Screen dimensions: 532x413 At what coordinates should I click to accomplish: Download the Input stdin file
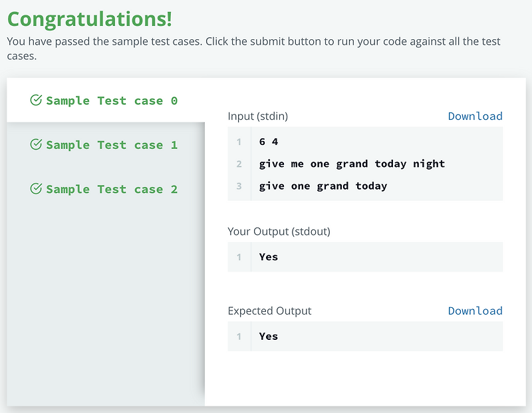click(x=475, y=116)
